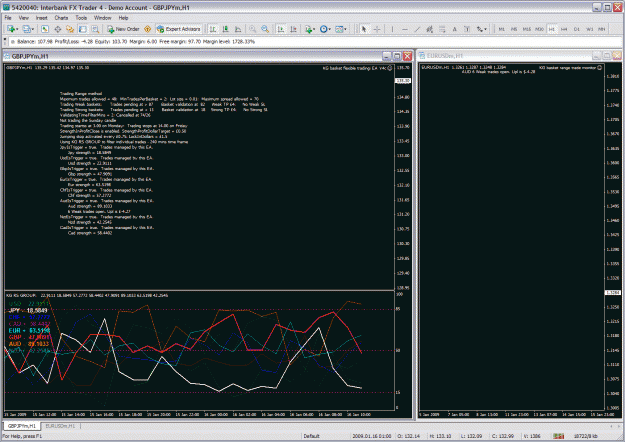Switch timeframe to W1
Screen dimensions: 625x442
tap(590, 29)
